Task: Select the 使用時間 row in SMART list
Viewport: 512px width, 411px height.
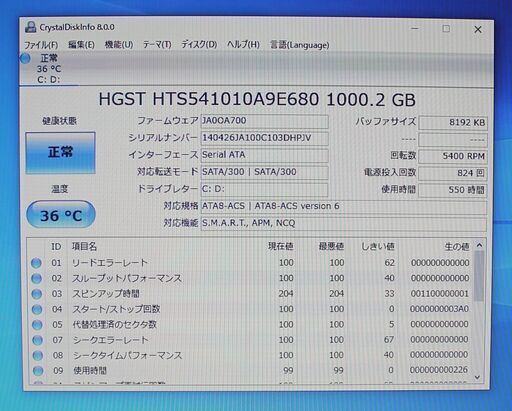Action: tap(251, 371)
